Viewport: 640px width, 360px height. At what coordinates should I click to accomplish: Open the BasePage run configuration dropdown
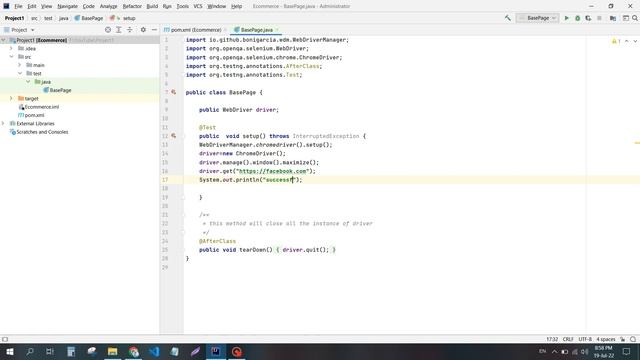(x=538, y=18)
